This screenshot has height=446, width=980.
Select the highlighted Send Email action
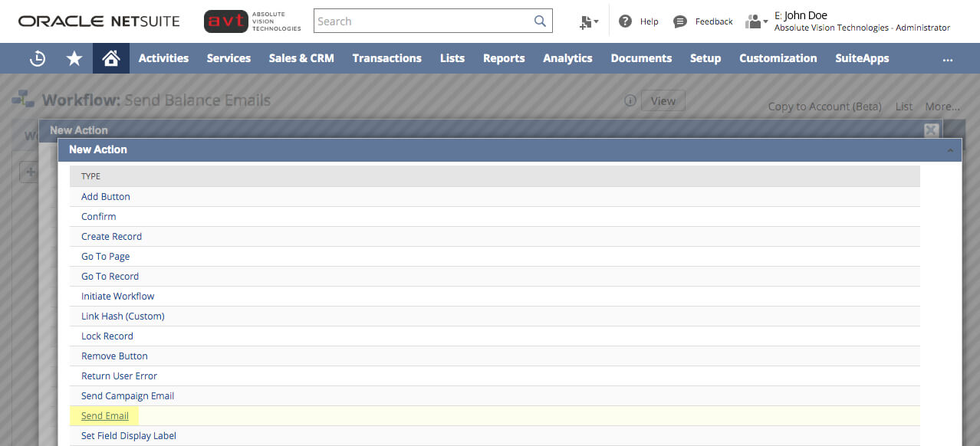104,415
